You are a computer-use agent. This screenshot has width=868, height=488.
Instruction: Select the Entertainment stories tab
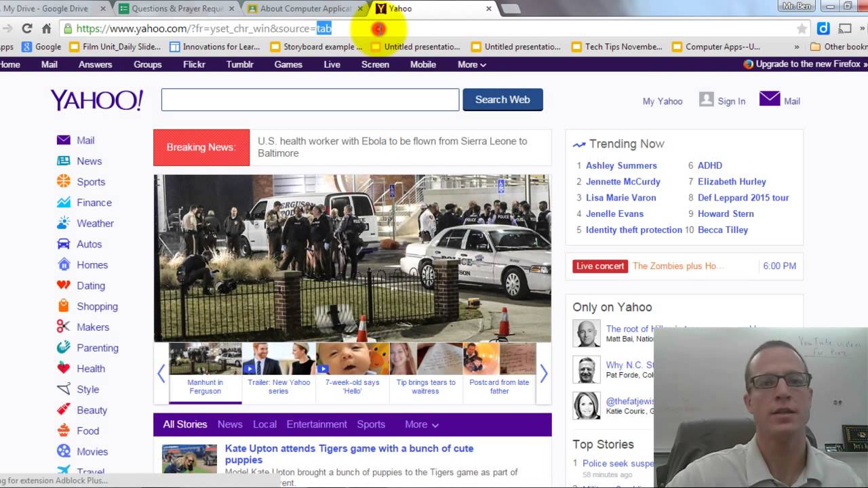pyautogui.click(x=317, y=424)
